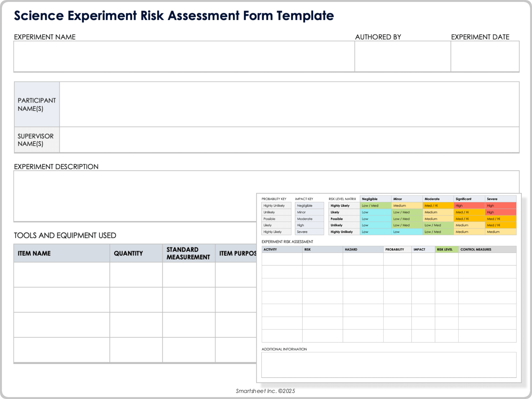Click the green Low/Med cell under Negligible
532x399 pixels.
coord(375,206)
